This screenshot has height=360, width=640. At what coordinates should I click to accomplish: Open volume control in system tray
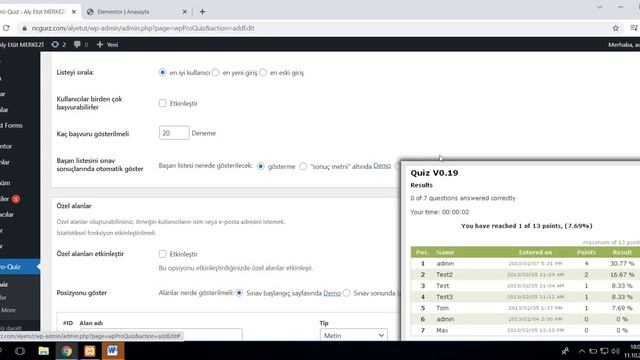coord(616,351)
